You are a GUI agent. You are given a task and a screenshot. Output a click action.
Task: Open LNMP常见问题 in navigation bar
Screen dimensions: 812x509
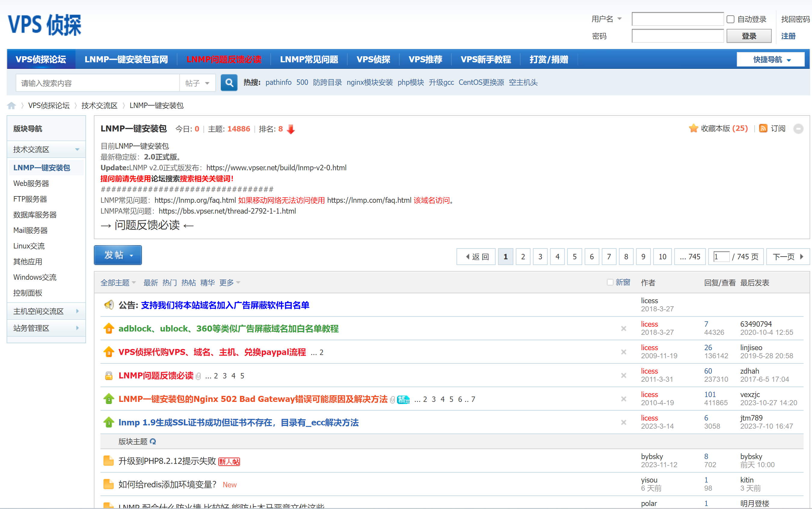point(309,60)
